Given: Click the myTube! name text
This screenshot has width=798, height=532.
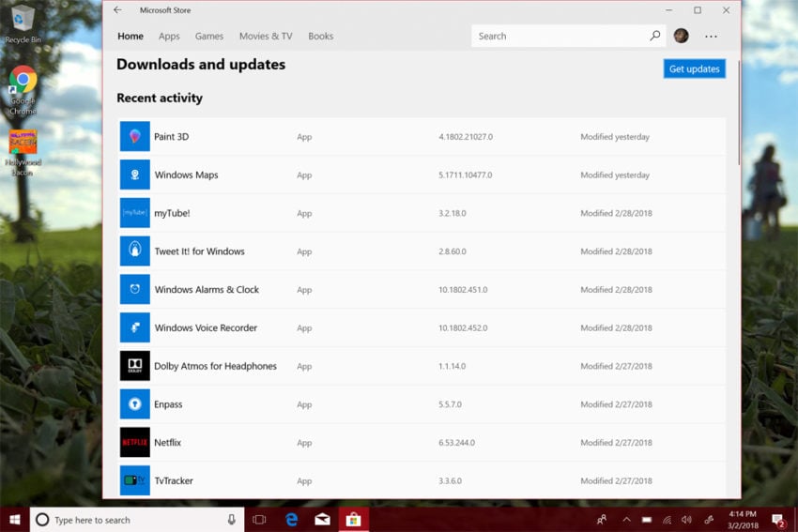Looking at the screenshot, I should pos(172,213).
